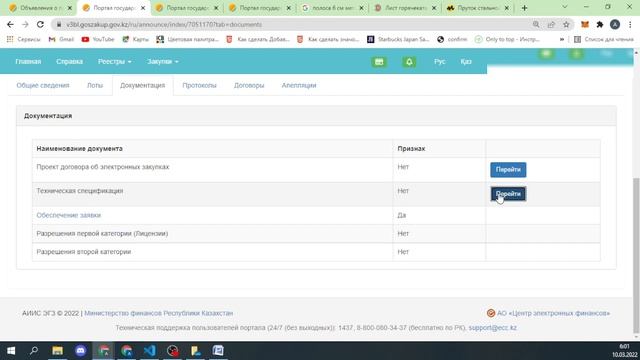This screenshot has height=360, width=640.
Task: Bookmark this page with the star icon
Action: point(566,24)
